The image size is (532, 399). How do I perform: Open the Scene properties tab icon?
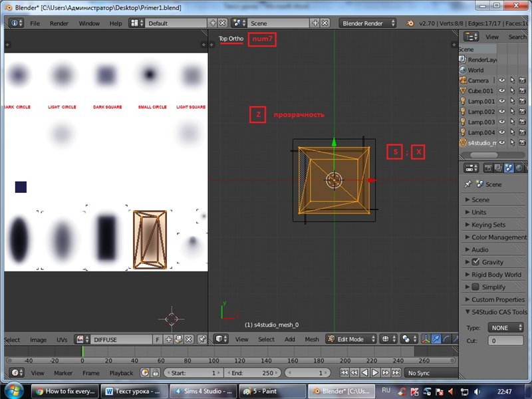(508, 168)
